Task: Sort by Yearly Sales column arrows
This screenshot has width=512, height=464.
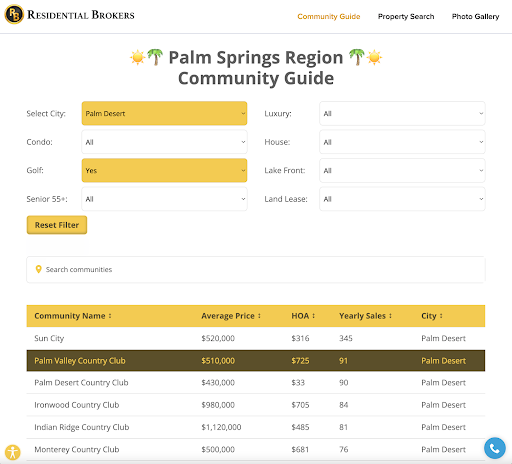Action: click(x=390, y=316)
